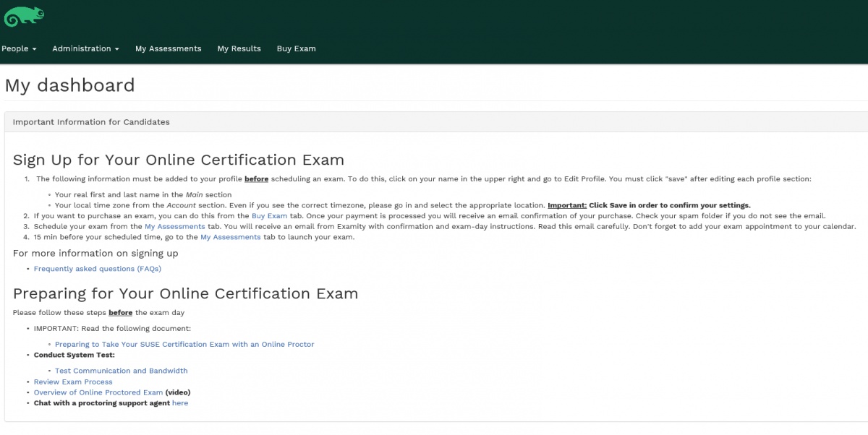Screen dimensions: 868x435
Task: Select Buy Exam in the top navigation
Action: 296,48
